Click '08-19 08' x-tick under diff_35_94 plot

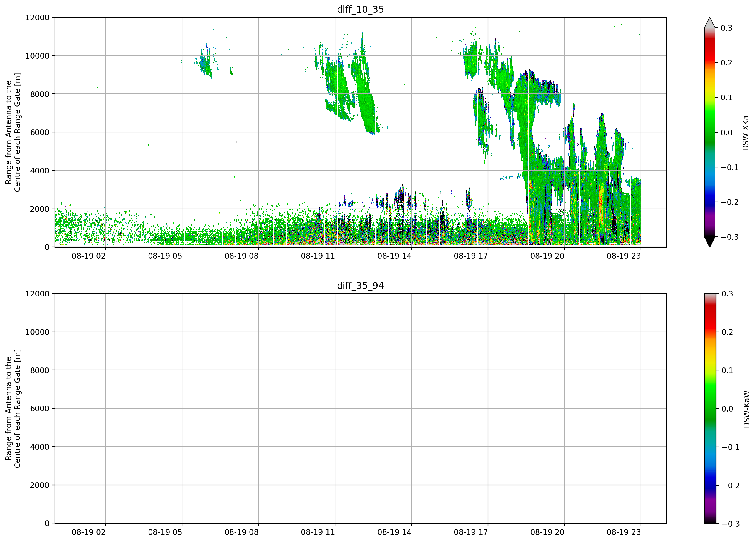[x=241, y=532]
